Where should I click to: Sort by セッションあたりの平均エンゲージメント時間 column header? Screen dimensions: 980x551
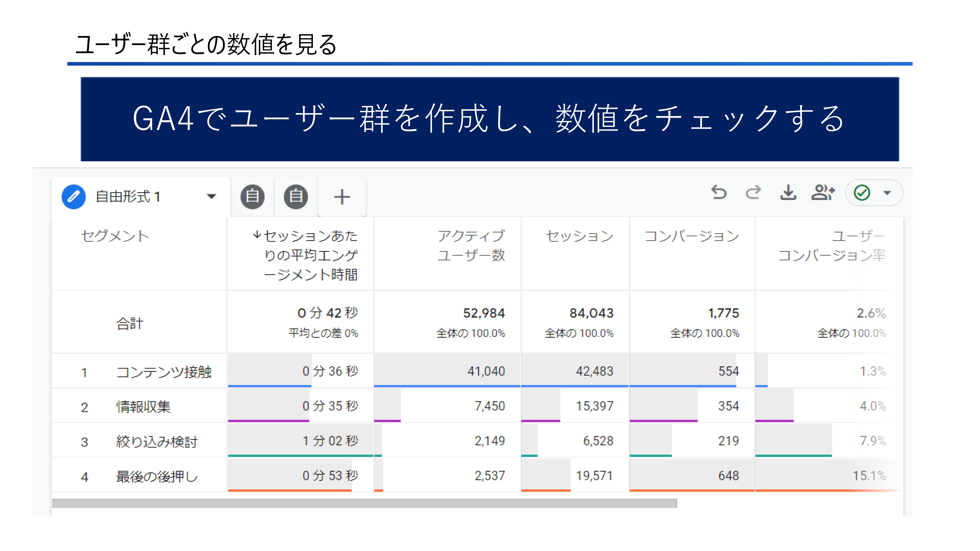pyautogui.click(x=310, y=255)
